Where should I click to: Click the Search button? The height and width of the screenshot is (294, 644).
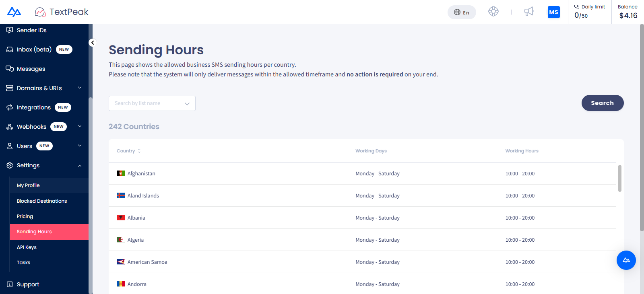click(603, 103)
